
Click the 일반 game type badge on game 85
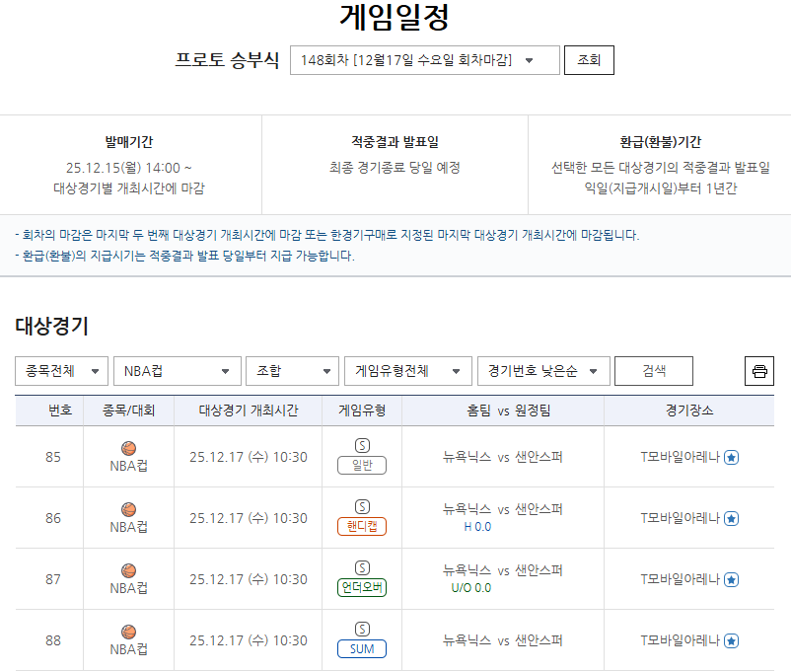(361, 467)
